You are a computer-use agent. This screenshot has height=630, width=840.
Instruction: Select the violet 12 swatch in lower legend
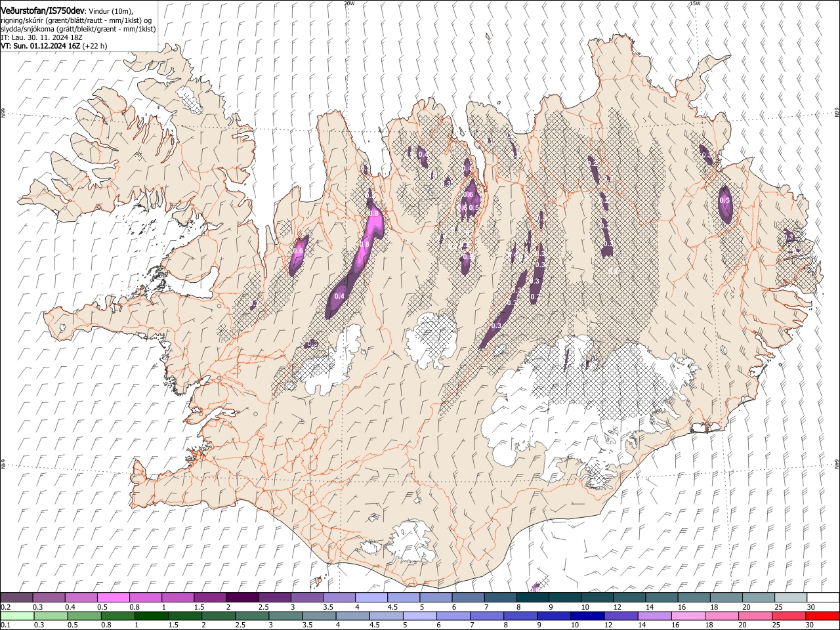pos(620,616)
